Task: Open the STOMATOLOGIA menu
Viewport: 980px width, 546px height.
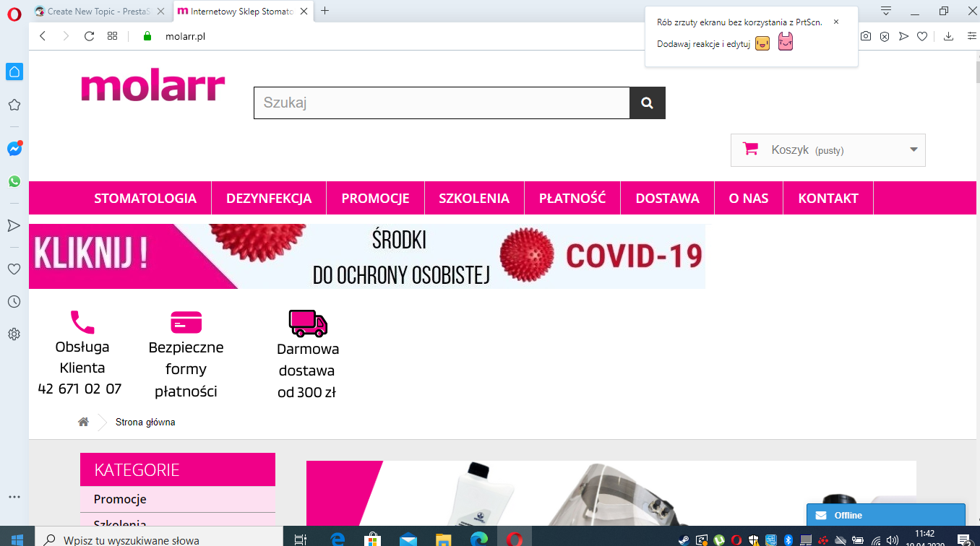Action: pyautogui.click(x=145, y=198)
